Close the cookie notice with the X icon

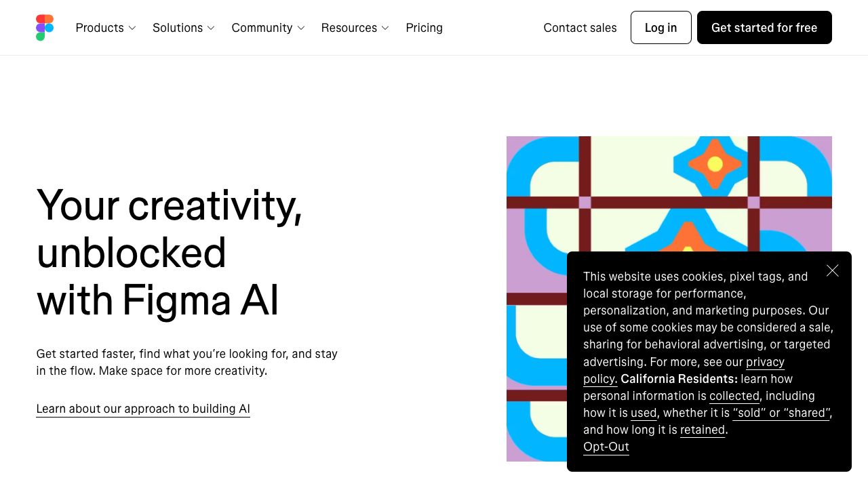click(833, 271)
